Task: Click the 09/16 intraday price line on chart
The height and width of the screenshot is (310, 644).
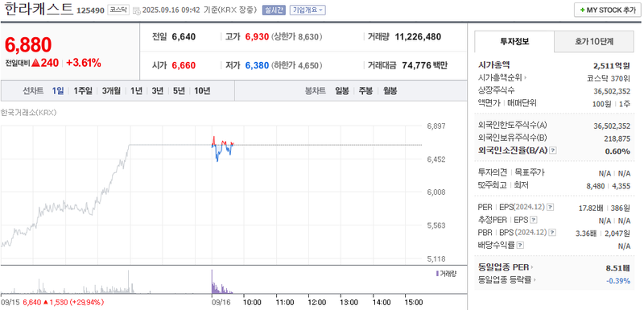Action: click(222, 148)
